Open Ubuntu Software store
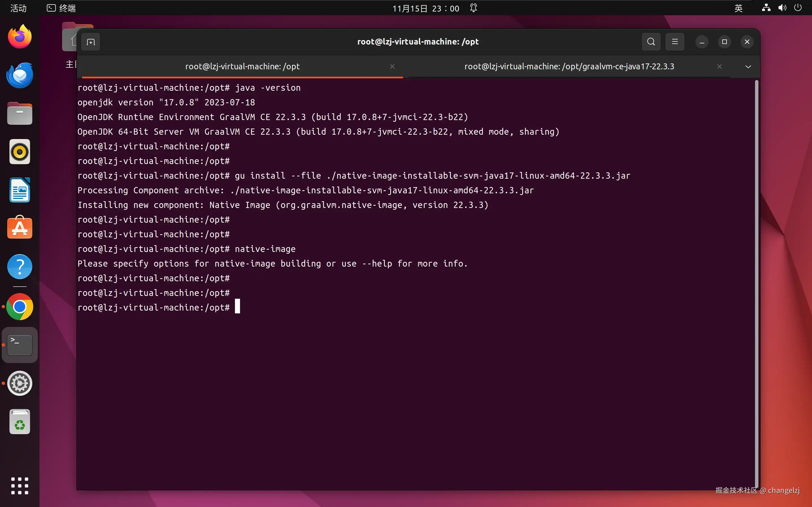Screen dimensions: 812x507 [x=20, y=228]
